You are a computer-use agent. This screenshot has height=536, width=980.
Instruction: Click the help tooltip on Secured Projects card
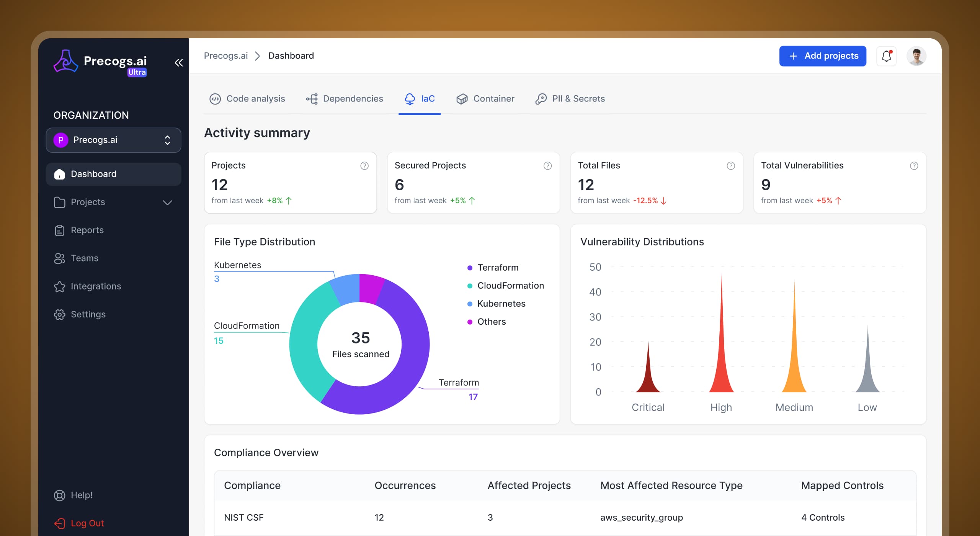click(547, 165)
